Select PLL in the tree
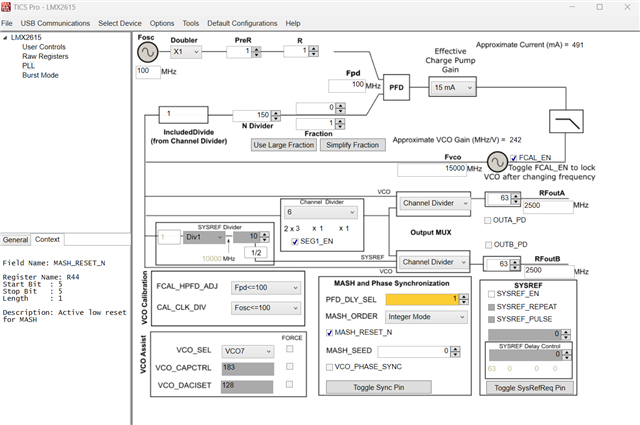Screen dimensions: 640x425 (28, 66)
